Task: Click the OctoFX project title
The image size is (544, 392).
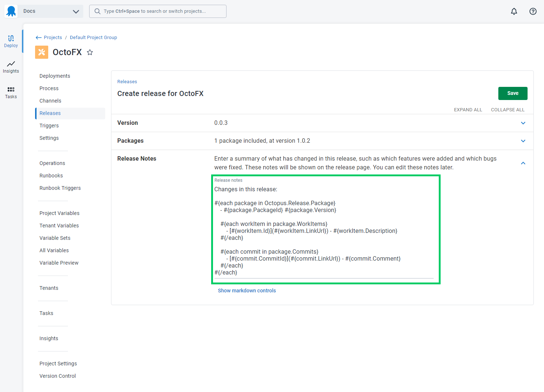Action: (x=67, y=52)
